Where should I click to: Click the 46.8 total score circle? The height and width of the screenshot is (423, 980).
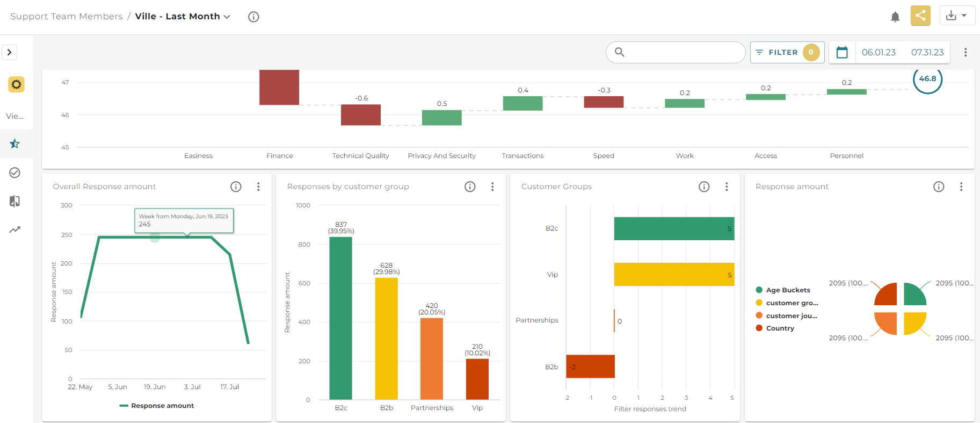click(927, 79)
